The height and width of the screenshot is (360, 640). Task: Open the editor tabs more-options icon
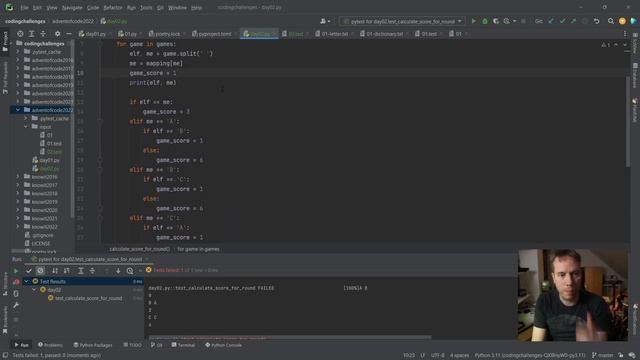pyautogui.click(x=625, y=34)
